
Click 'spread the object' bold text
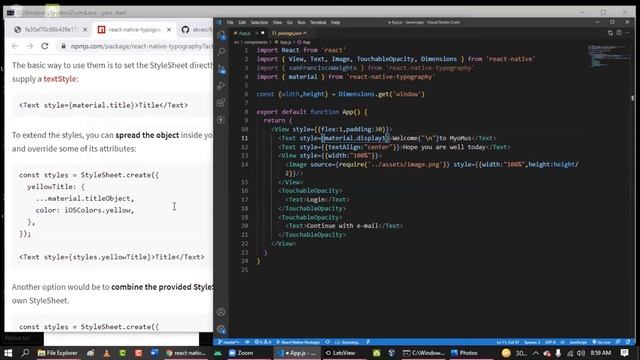point(147,135)
